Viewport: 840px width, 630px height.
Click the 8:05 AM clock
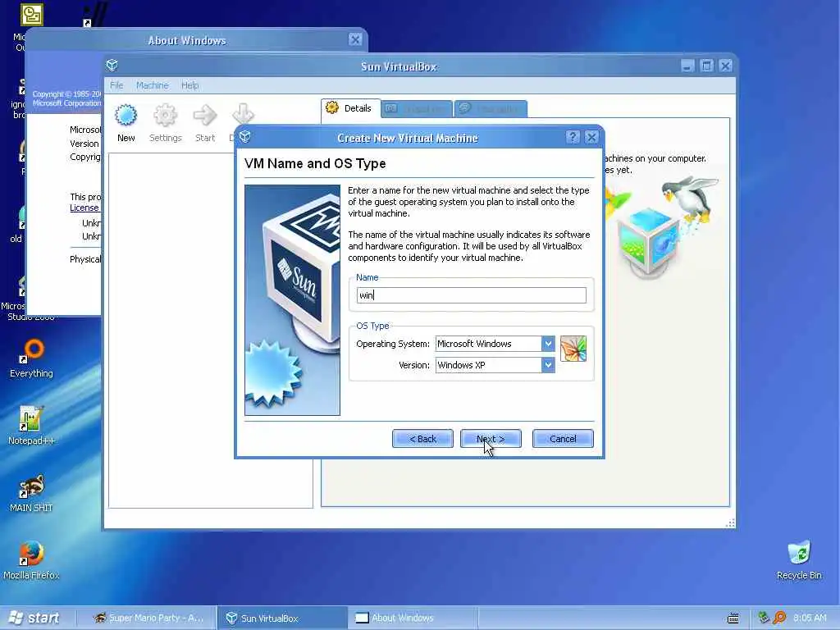[x=810, y=619]
